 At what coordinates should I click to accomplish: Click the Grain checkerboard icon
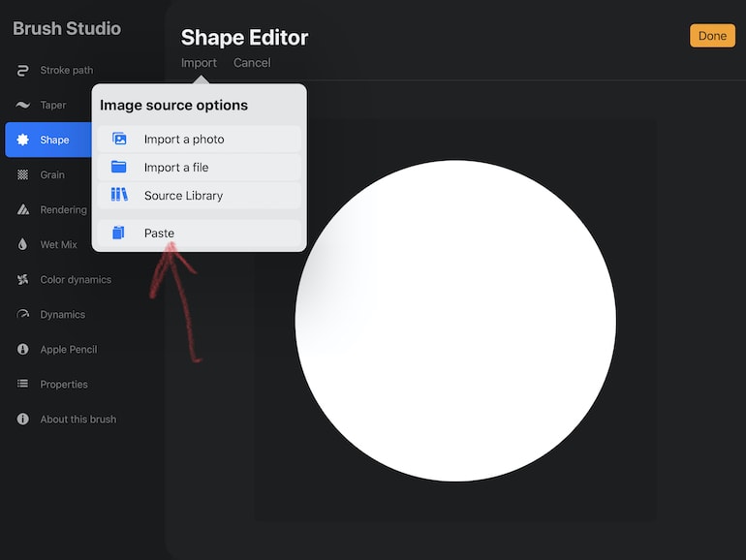pyautogui.click(x=22, y=175)
